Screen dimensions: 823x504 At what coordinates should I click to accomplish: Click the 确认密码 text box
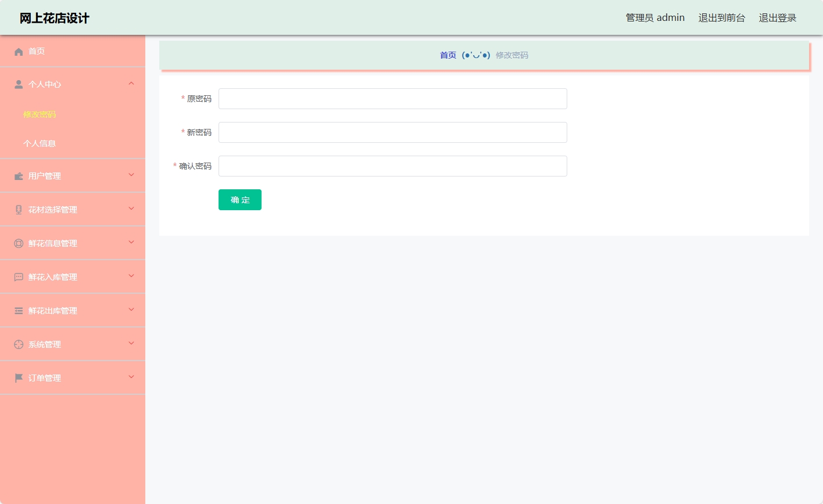392,166
